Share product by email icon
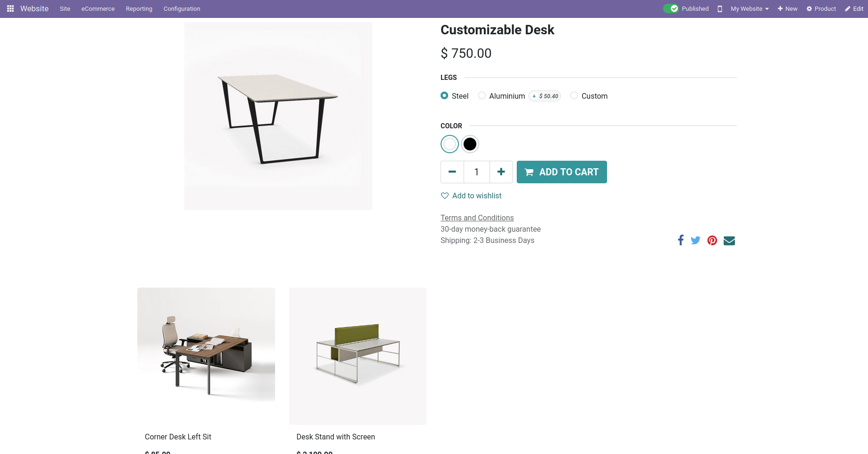Screen dimensions: 868x454 pos(729,241)
